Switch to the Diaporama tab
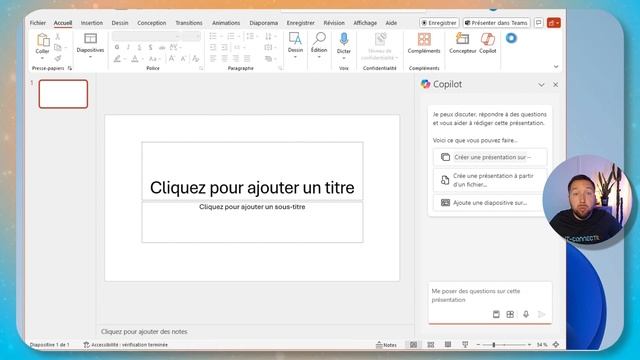640x360 pixels. [x=263, y=23]
